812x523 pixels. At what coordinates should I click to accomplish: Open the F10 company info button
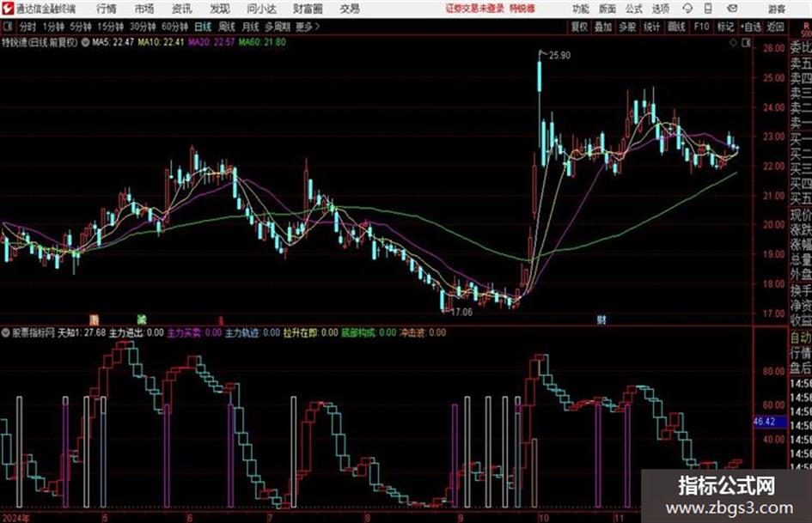point(701,27)
